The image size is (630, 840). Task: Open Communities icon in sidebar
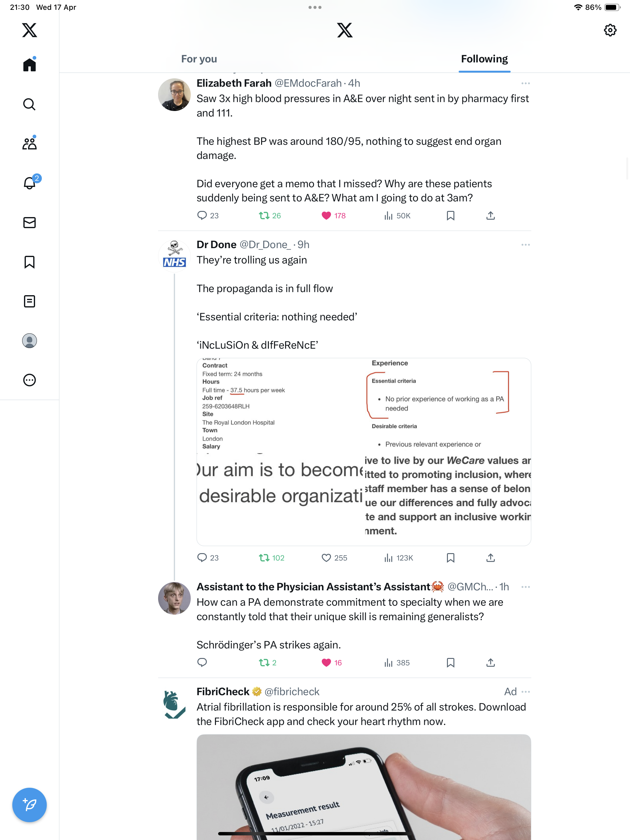(x=29, y=143)
